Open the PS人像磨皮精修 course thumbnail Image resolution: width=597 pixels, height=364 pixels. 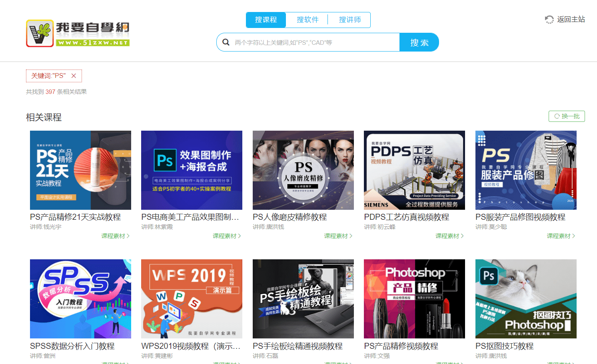[303, 170]
